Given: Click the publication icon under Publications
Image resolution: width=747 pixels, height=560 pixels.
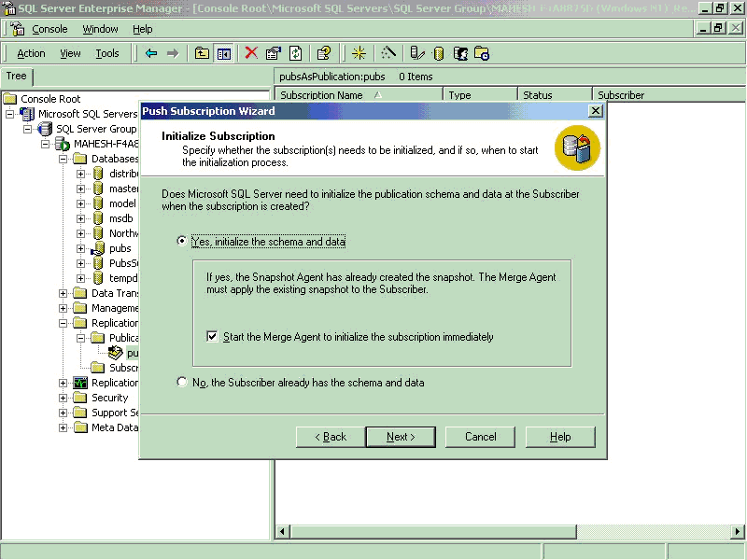Looking at the screenshot, I should point(115,353).
